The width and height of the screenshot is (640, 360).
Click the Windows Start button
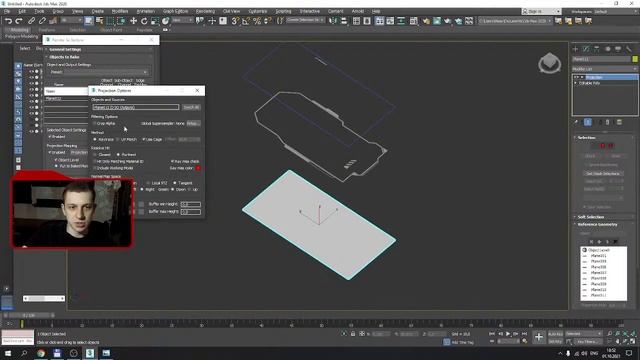(8, 353)
